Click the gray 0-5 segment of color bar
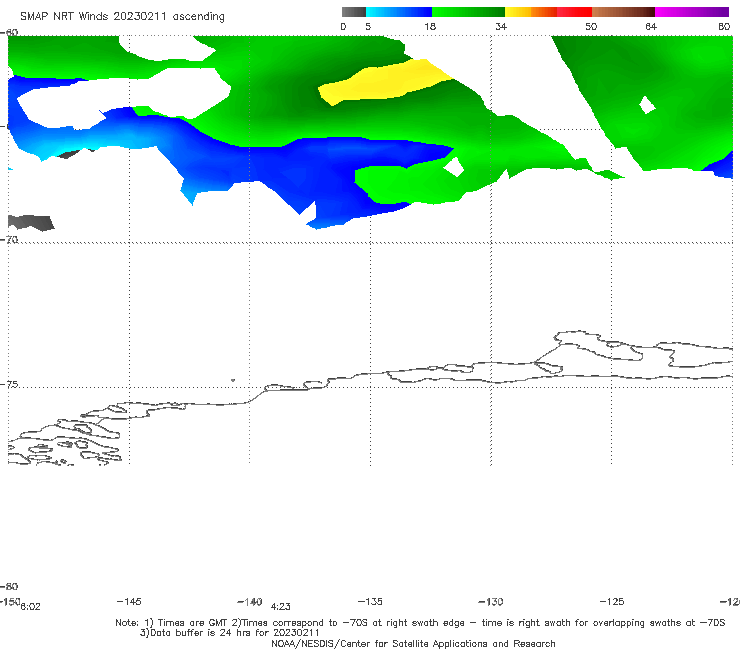The image size is (740, 650). (354, 12)
